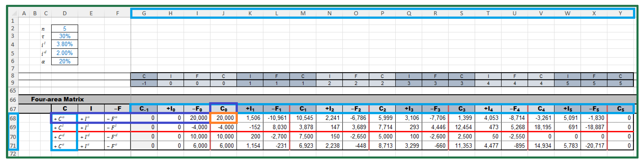Select the column G header
Viewport: 644px width, 164px height.
coord(144,13)
